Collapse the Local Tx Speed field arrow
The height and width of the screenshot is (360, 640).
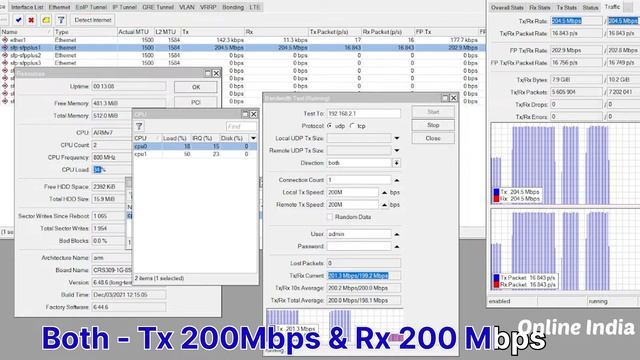coord(384,192)
